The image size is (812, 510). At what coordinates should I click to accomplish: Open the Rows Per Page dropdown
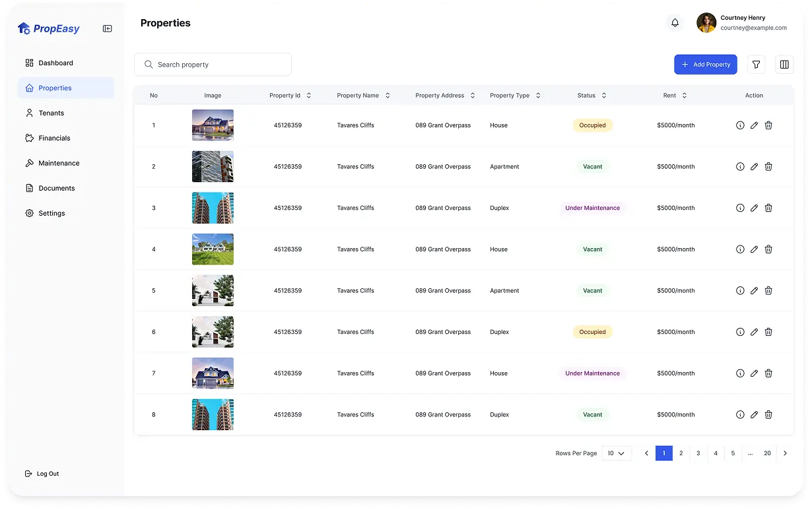(615, 453)
